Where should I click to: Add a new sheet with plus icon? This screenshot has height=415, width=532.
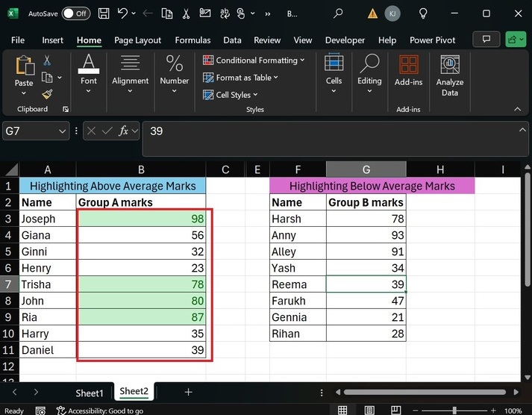point(188,392)
